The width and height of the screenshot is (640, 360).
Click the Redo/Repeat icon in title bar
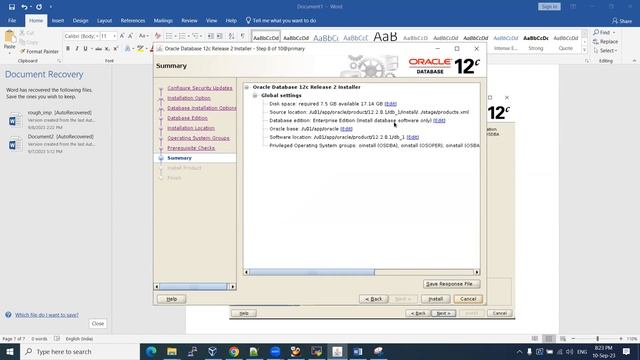(x=39, y=7)
